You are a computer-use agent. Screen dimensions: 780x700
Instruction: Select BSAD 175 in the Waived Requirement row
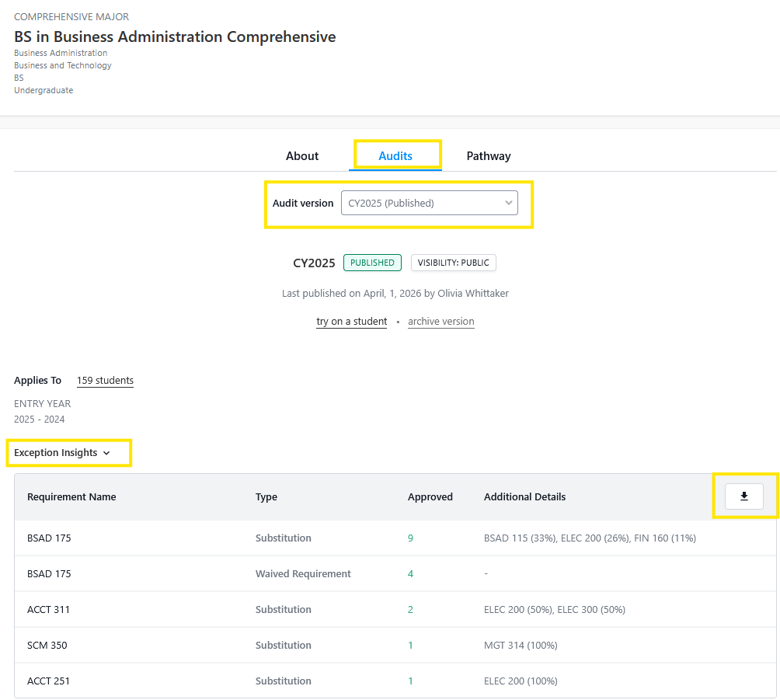(49, 573)
